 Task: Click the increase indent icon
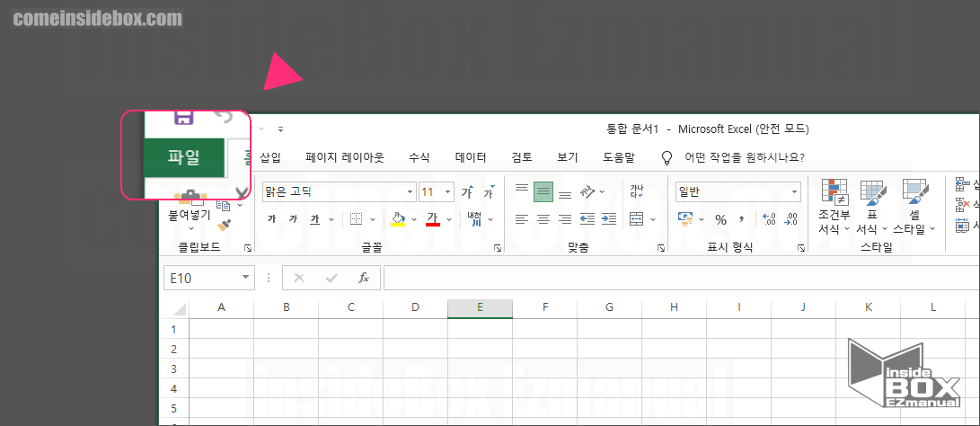(608, 219)
